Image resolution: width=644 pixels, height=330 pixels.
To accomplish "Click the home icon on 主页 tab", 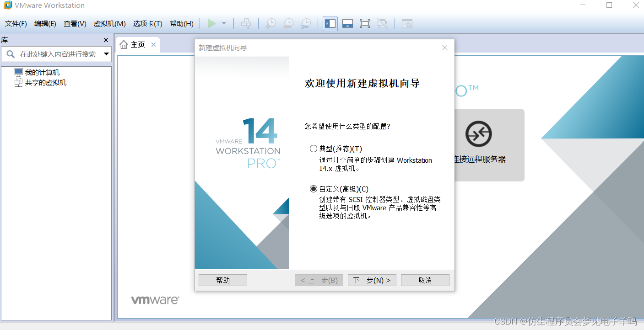I will 124,44.
